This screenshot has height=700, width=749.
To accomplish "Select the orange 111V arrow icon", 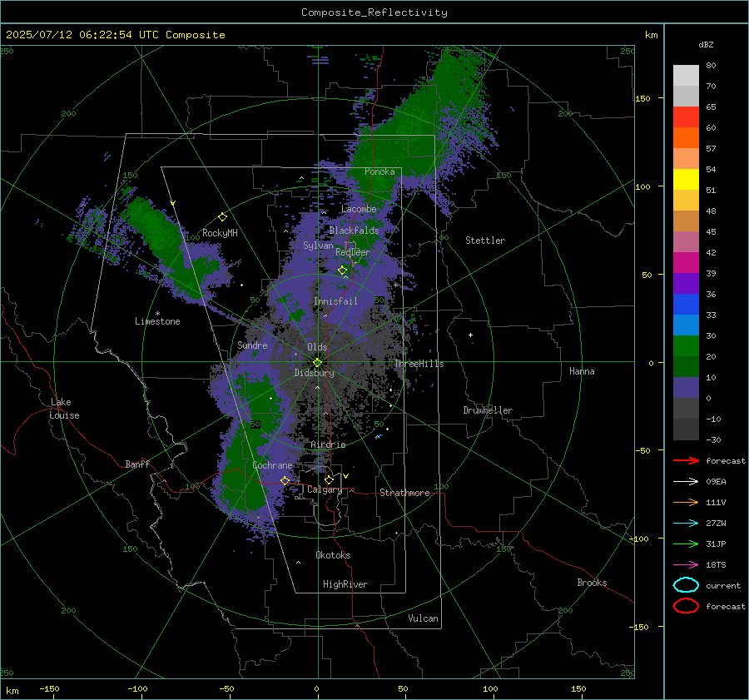I will coord(686,502).
